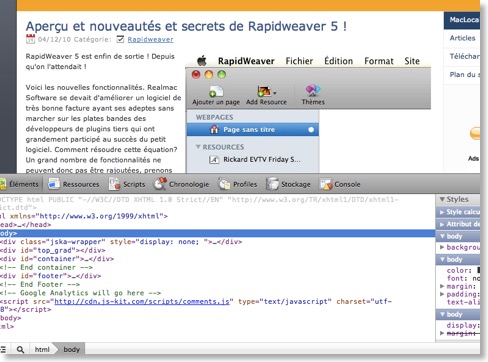Select the highlighted body DOM row
The height and width of the screenshot is (362, 488).
tap(217, 233)
